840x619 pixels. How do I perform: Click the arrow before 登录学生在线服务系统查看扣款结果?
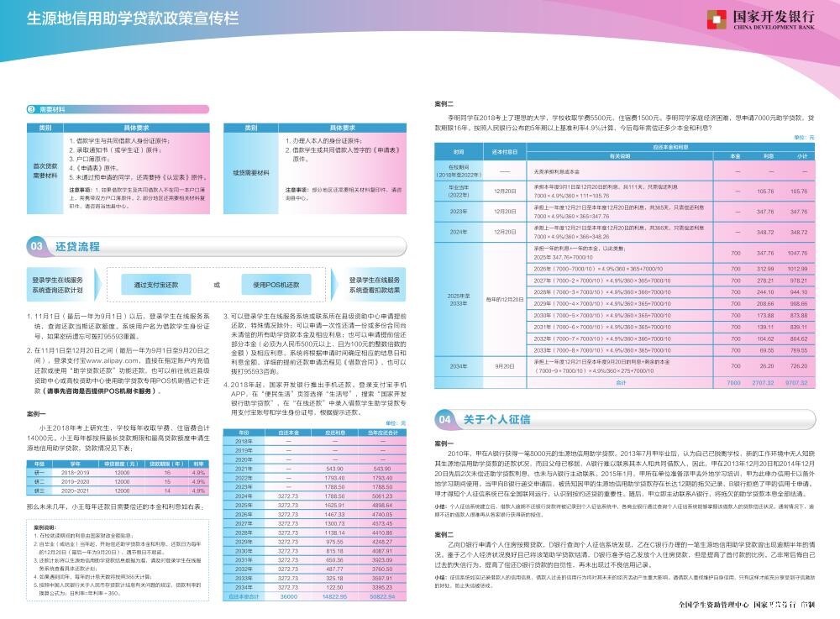coord(333,284)
